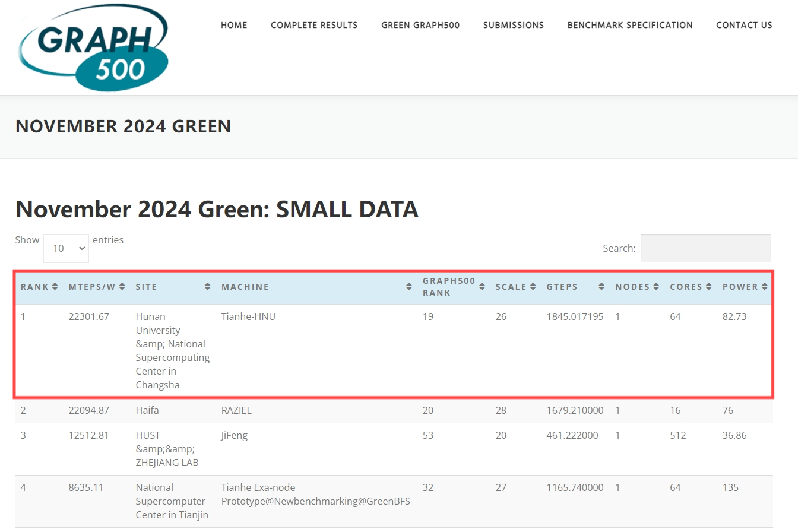The width and height of the screenshot is (798, 532).
Task: Go to Complete Results page
Action: click(x=314, y=25)
